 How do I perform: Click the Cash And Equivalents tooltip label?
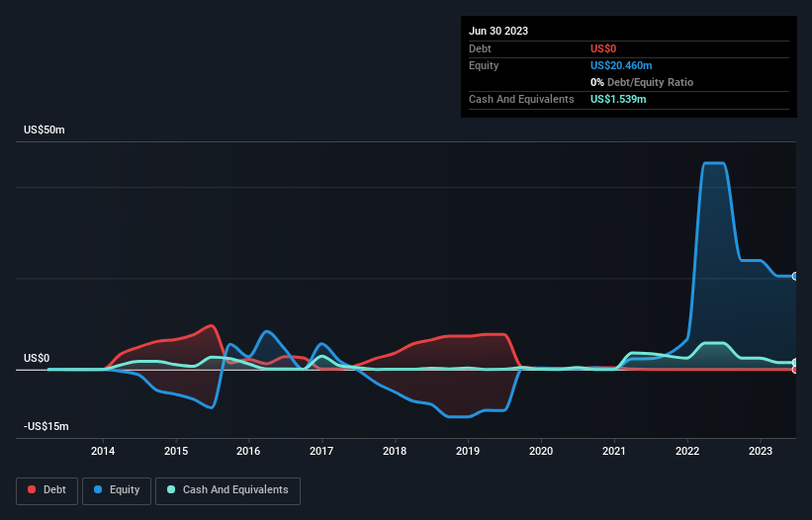[521, 99]
